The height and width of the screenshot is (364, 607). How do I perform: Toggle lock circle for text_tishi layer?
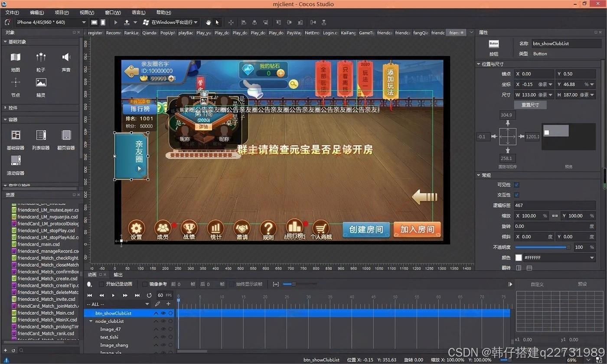click(x=170, y=337)
